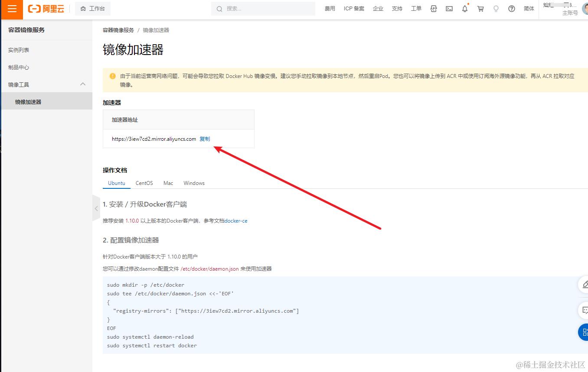This screenshot has height=372, width=588.
Task: Launch Cloud Shell terminal icon
Action: (x=449, y=9)
